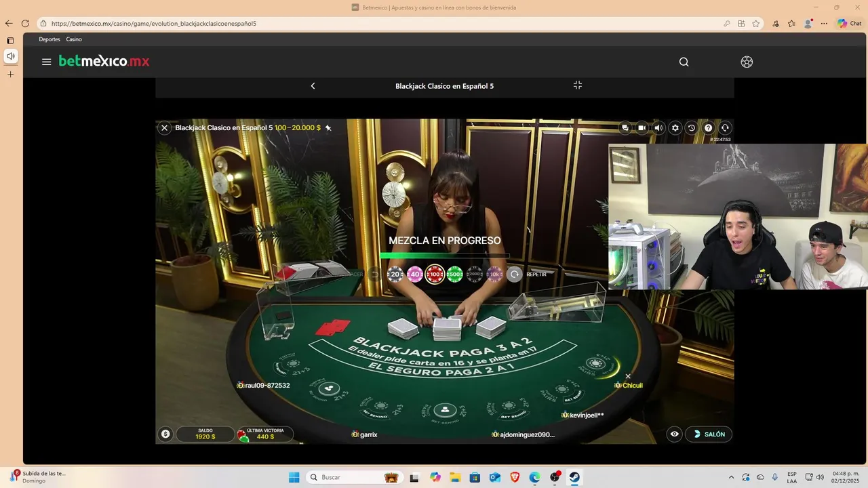Select the red 100 chip
This screenshot has height=488, width=868.
(435, 274)
